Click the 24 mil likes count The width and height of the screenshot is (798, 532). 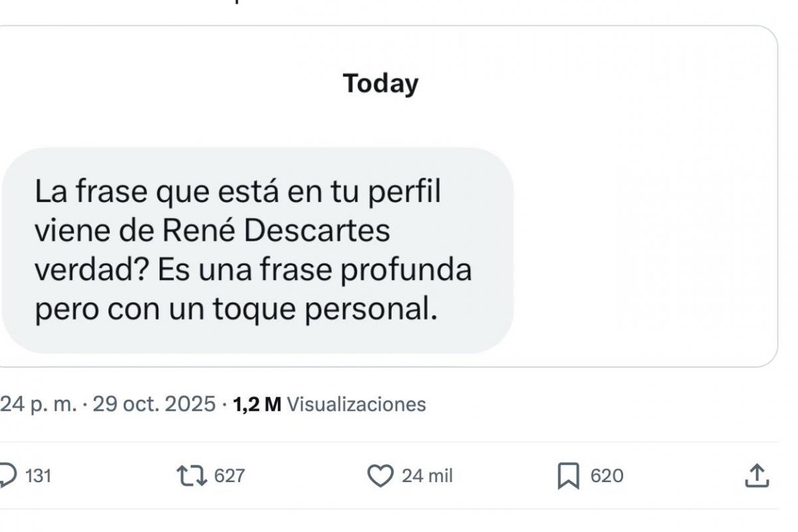pyautogui.click(x=427, y=476)
